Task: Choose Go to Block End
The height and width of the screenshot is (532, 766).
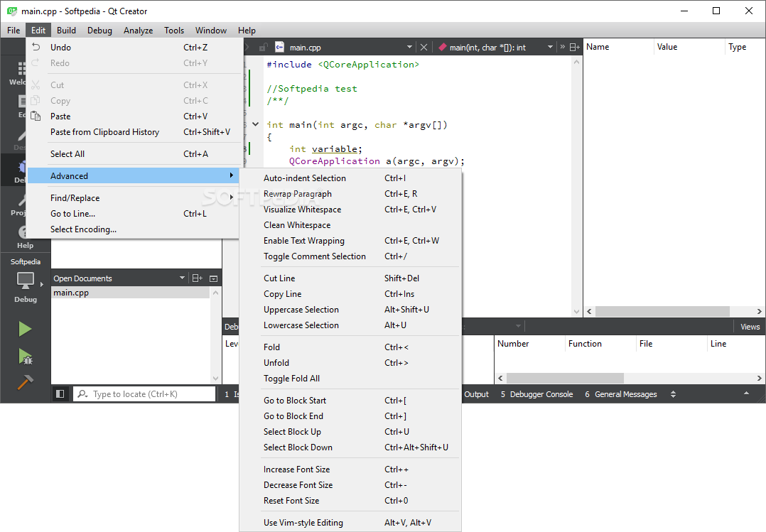Action: pos(350,416)
